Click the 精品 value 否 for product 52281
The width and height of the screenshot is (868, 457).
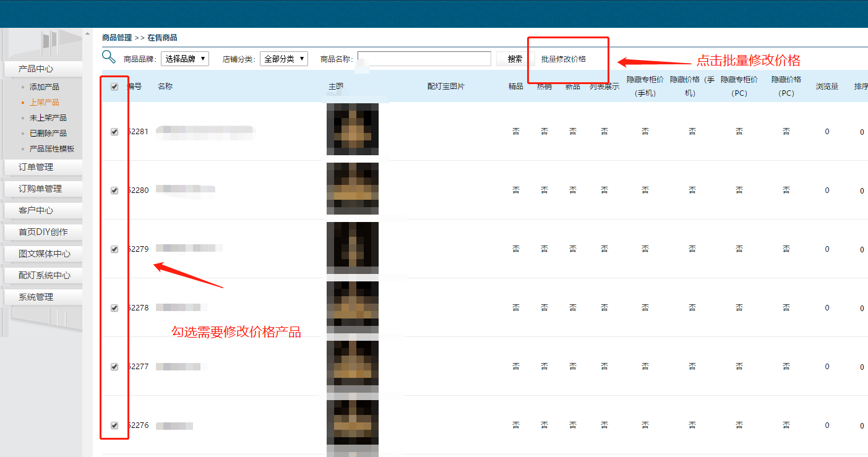coord(516,131)
